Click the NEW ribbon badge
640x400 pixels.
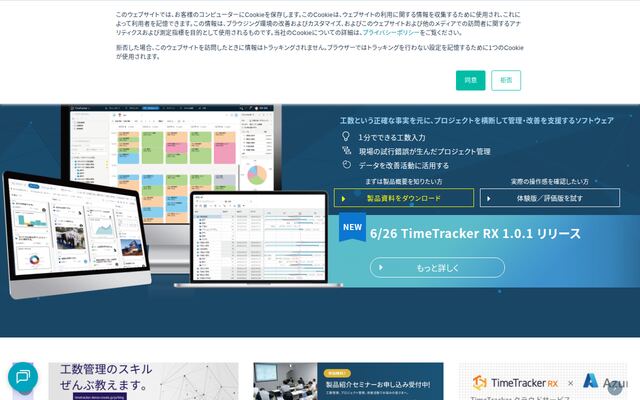coord(352,227)
